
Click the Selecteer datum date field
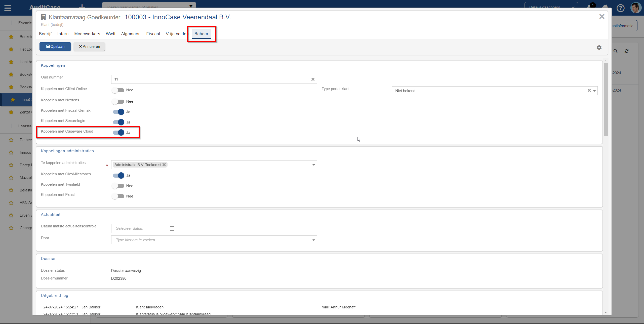(x=144, y=228)
